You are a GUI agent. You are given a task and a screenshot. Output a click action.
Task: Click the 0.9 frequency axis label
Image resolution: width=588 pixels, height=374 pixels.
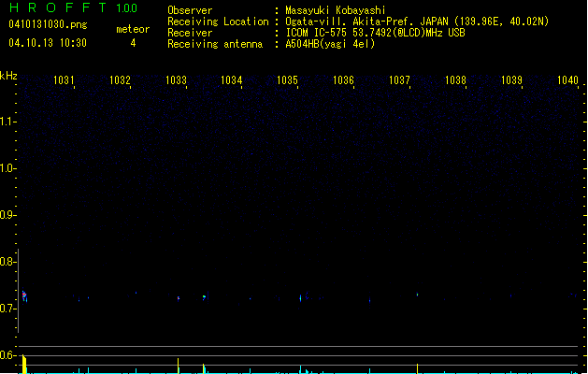tap(7, 215)
